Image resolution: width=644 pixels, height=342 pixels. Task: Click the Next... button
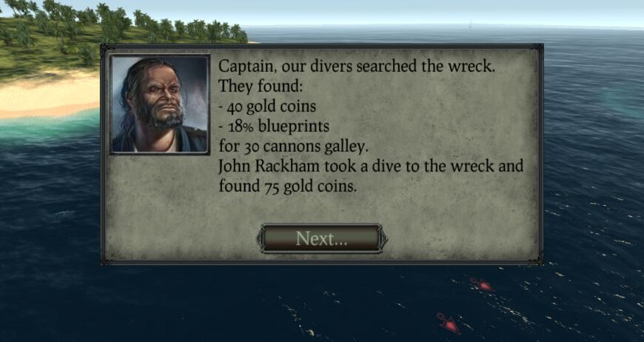(321, 238)
